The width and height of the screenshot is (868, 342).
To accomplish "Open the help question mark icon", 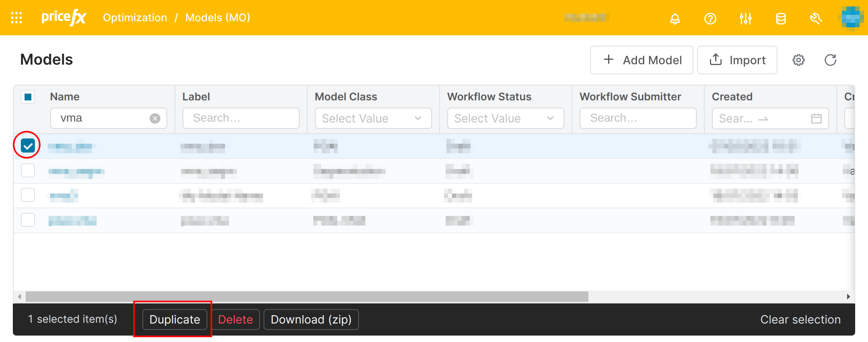I will click(x=710, y=18).
